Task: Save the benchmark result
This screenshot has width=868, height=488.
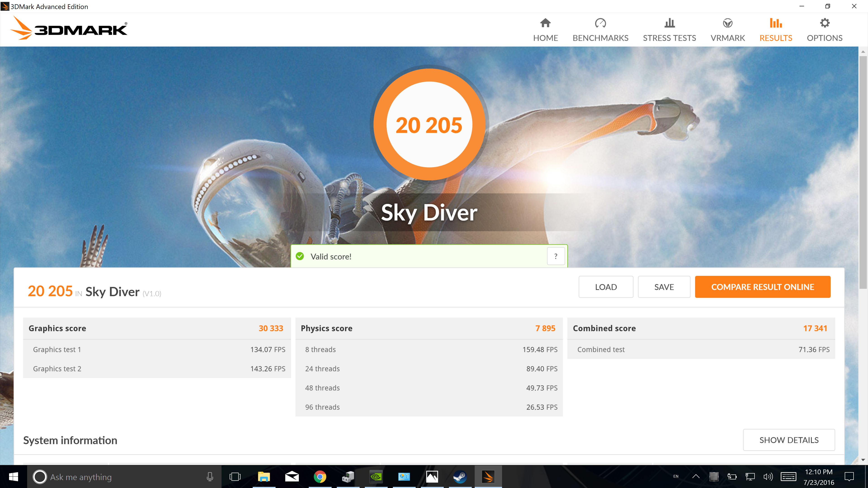Action: [664, 287]
